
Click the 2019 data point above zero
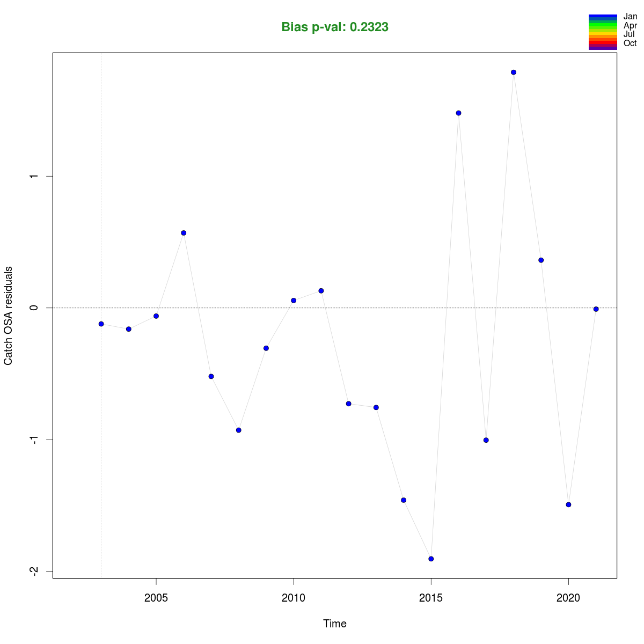click(541, 260)
